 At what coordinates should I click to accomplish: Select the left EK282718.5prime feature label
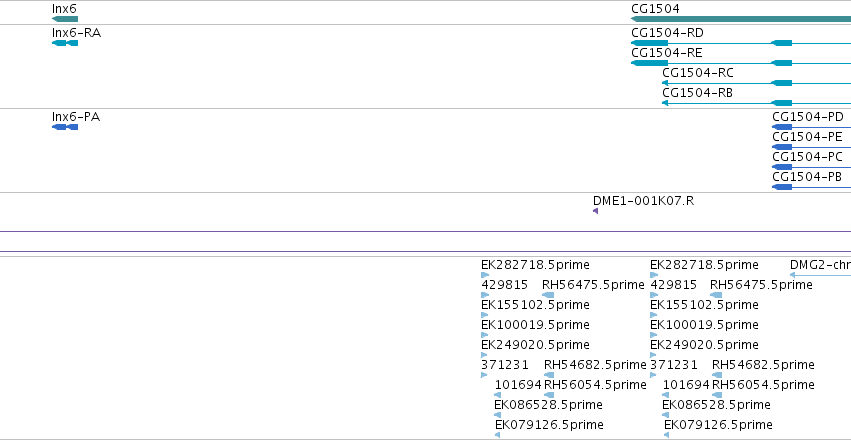[x=535, y=265]
